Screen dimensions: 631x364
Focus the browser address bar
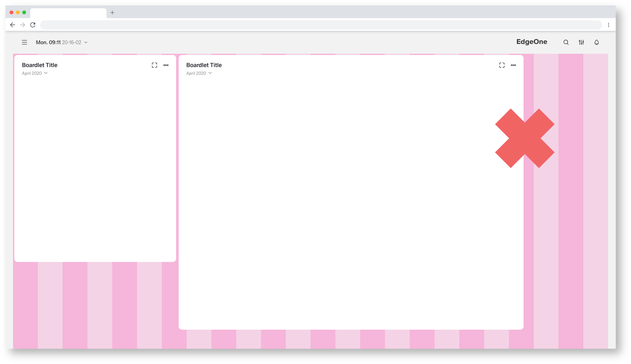click(x=320, y=25)
